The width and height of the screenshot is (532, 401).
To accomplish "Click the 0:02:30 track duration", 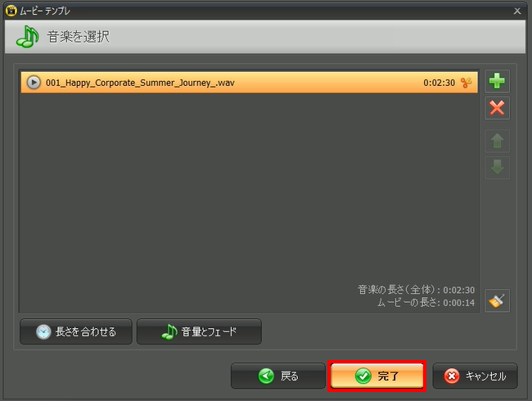I will [439, 83].
